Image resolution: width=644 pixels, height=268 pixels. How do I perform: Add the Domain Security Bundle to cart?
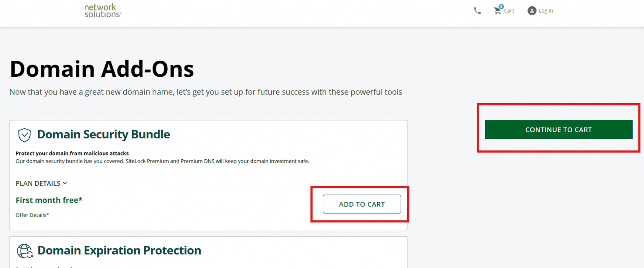coord(361,204)
